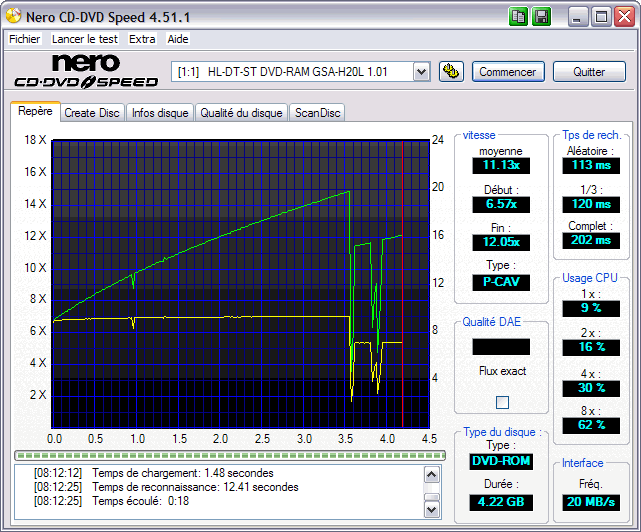The width and height of the screenshot is (641, 532).
Task: Switch to the Infos disque tab
Action: 160,113
